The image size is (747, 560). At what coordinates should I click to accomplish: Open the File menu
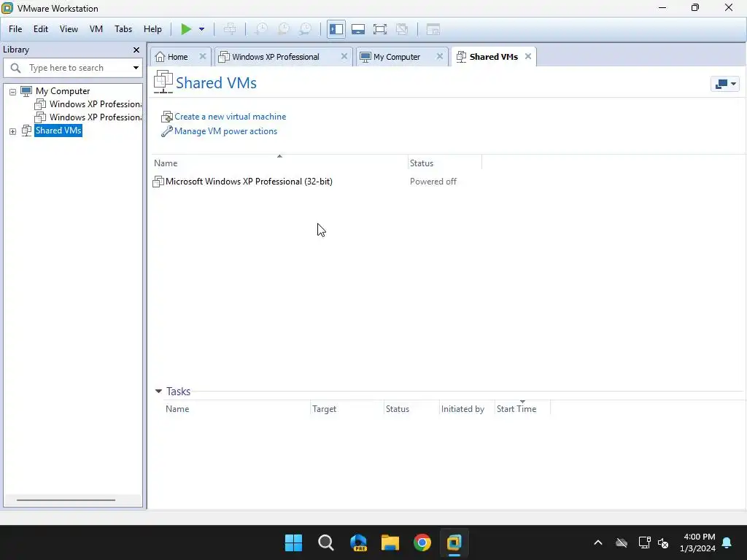tap(15, 29)
